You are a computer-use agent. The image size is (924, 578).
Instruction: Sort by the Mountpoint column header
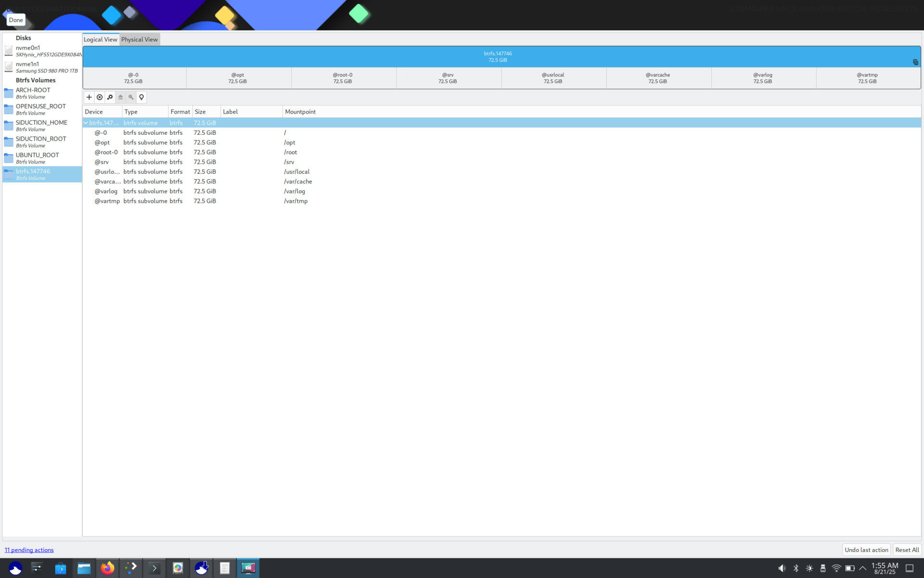[x=602, y=112]
